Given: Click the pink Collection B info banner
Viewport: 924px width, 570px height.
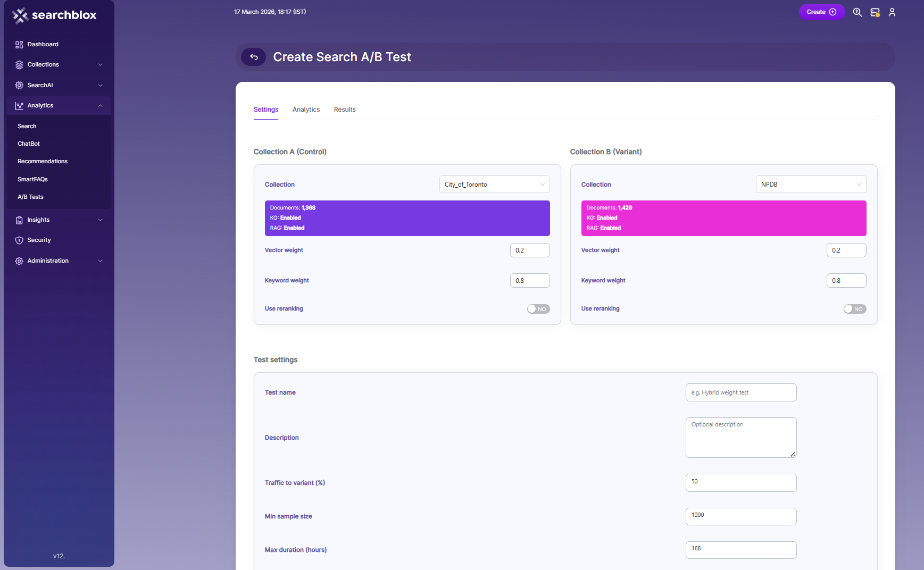Looking at the screenshot, I should pyautogui.click(x=723, y=218).
